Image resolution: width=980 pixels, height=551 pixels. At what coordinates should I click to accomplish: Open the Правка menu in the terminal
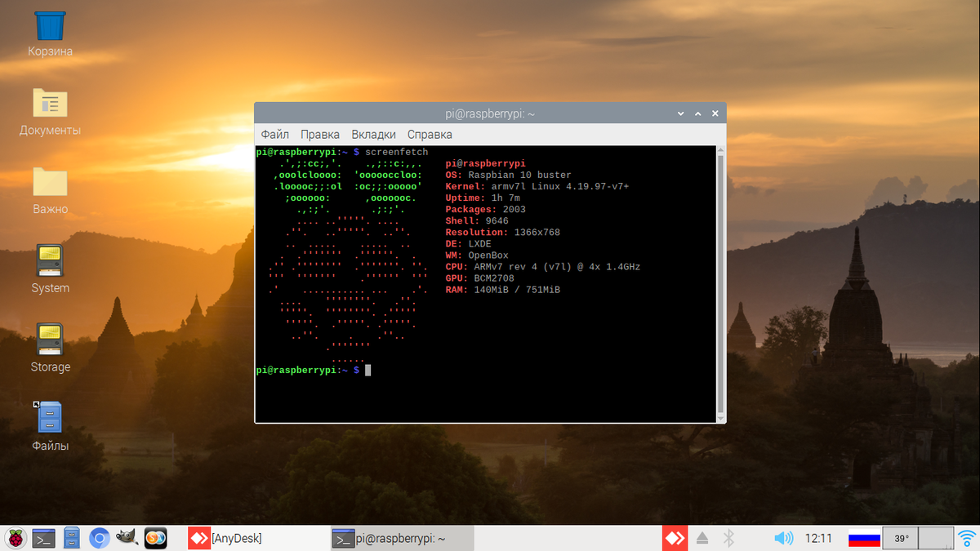319,134
